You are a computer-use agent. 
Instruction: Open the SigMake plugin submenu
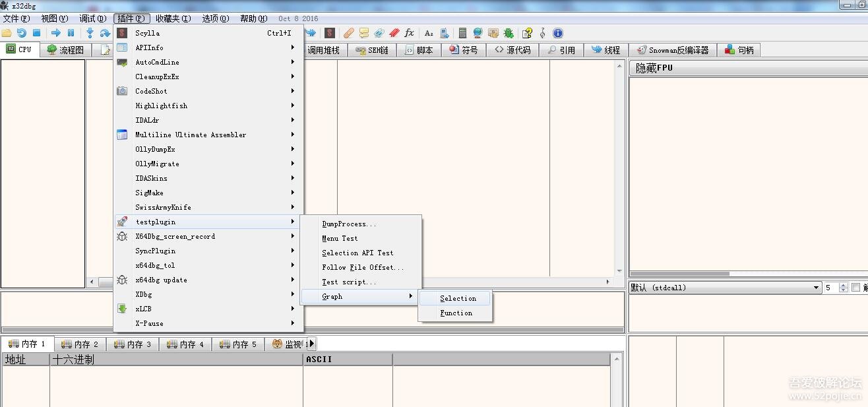(208, 193)
